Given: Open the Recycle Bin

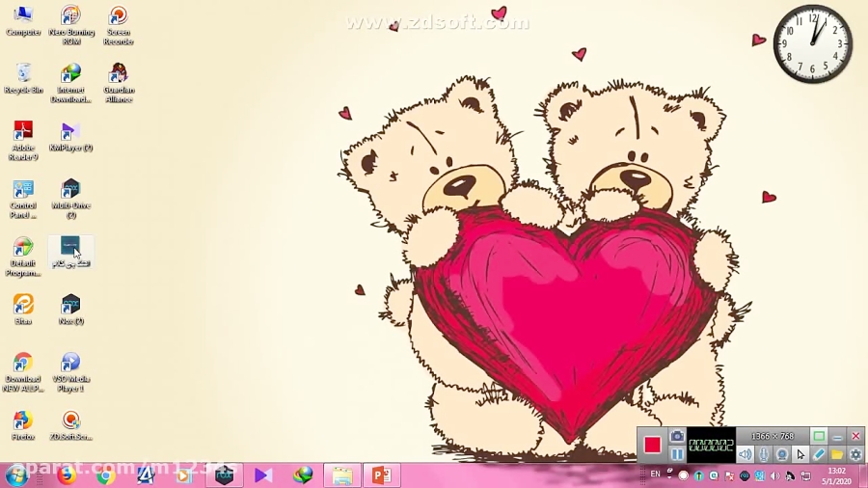Looking at the screenshot, I should click(23, 78).
